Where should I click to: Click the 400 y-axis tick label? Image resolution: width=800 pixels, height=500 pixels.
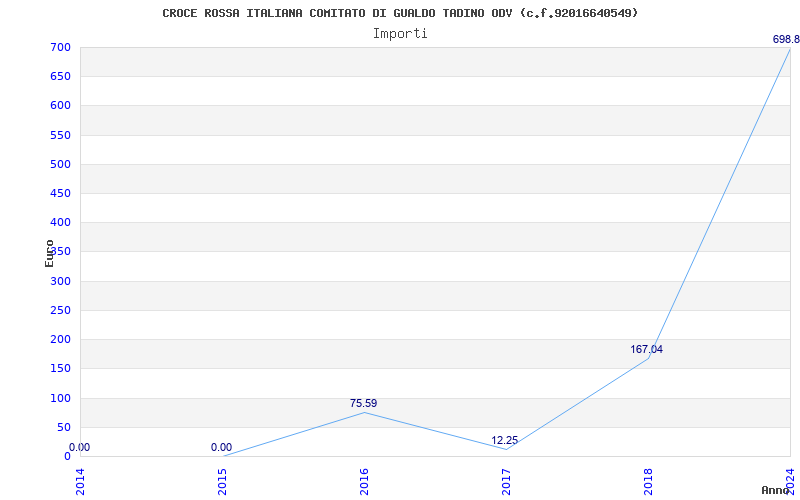pyautogui.click(x=60, y=223)
